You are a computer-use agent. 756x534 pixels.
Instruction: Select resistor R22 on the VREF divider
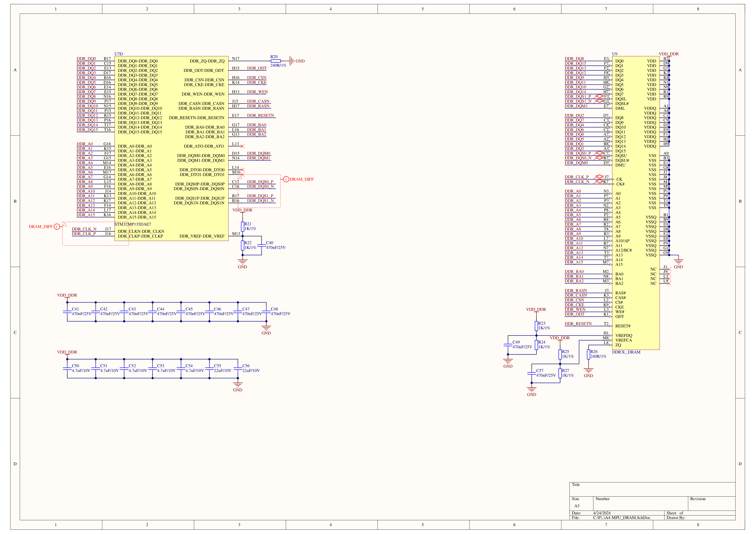(242, 245)
